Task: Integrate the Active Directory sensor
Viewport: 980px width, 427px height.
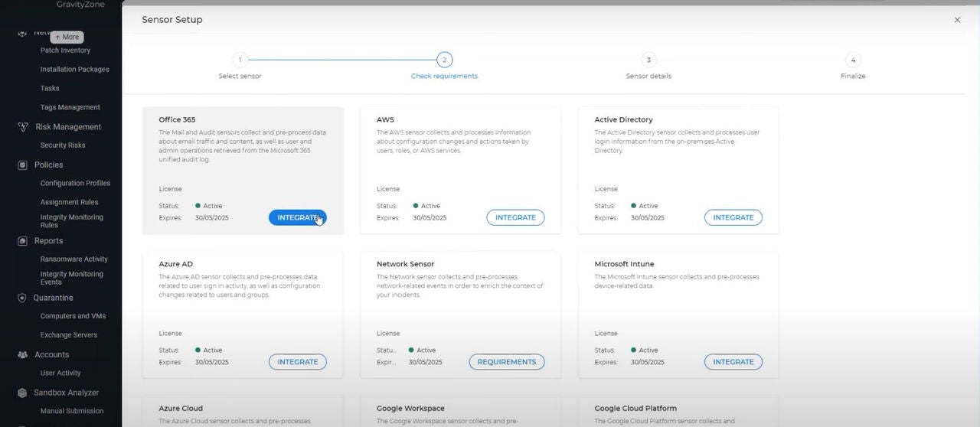Action: [733, 217]
